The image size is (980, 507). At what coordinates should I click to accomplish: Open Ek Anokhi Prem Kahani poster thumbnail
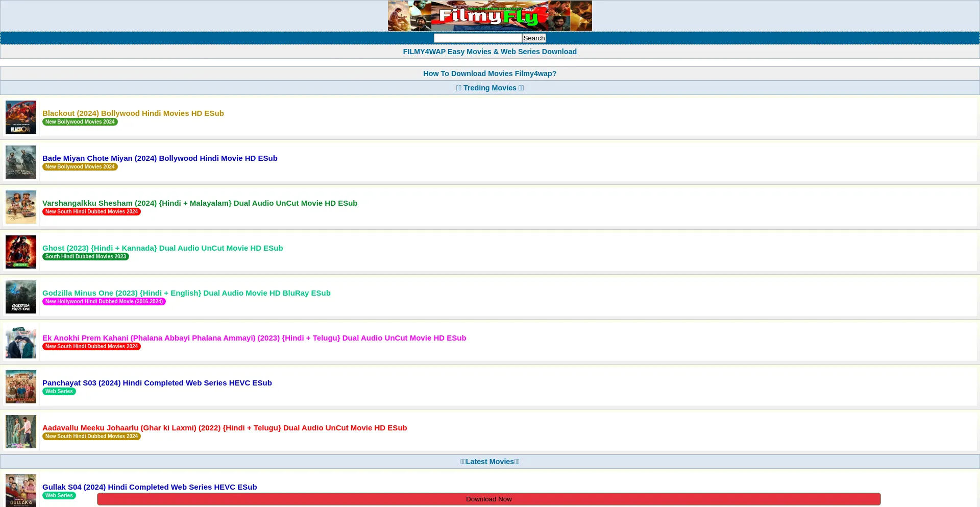coord(21,342)
